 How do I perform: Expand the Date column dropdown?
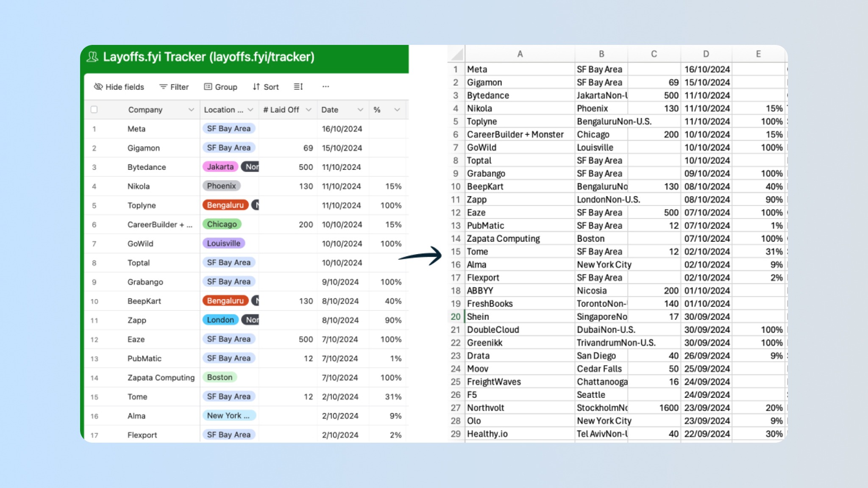coord(360,110)
